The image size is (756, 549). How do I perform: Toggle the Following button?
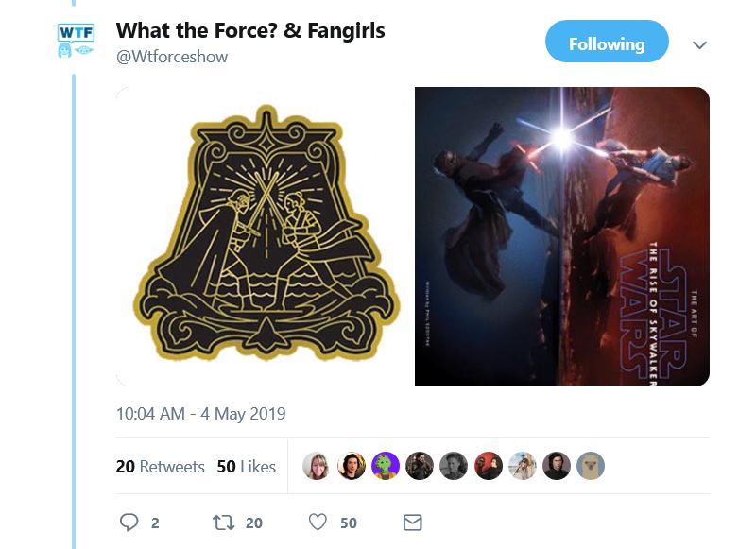607,42
